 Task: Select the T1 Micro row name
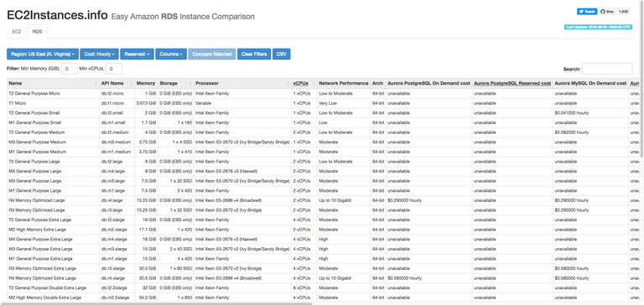tap(17, 103)
